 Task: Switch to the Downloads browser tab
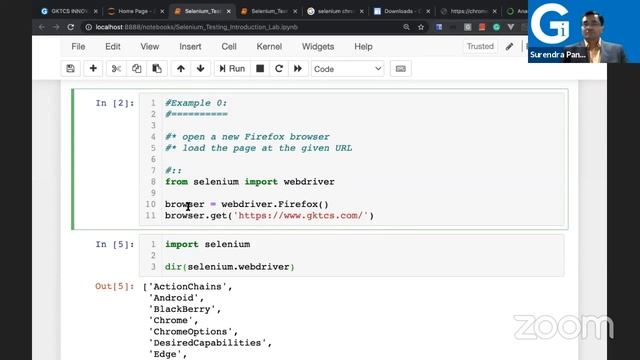pos(401,11)
